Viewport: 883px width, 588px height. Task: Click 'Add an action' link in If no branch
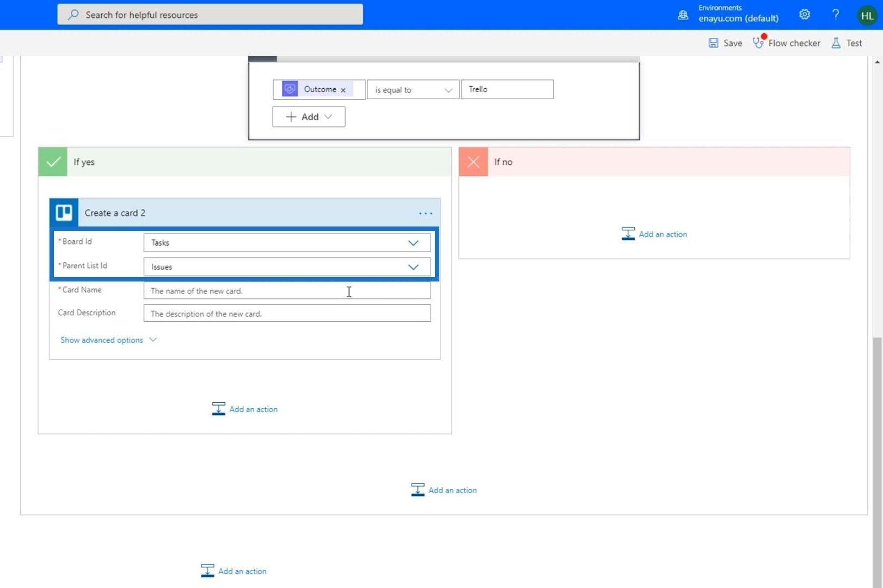pyautogui.click(x=663, y=234)
